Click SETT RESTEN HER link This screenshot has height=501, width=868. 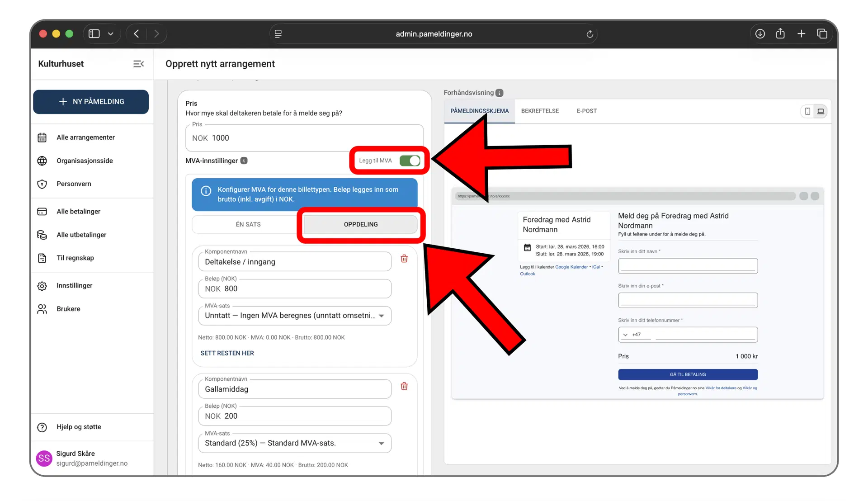tap(227, 353)
